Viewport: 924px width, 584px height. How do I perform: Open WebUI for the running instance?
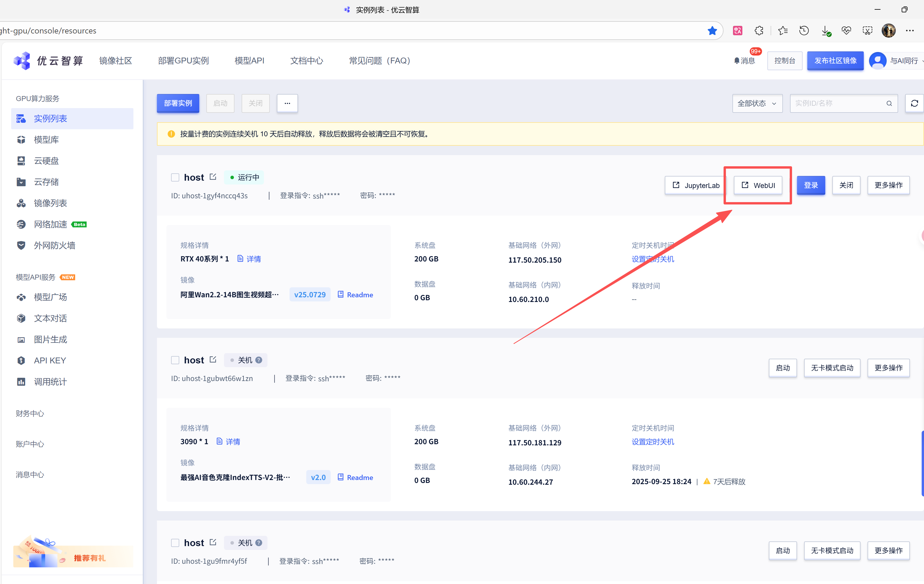coord(758,185)
